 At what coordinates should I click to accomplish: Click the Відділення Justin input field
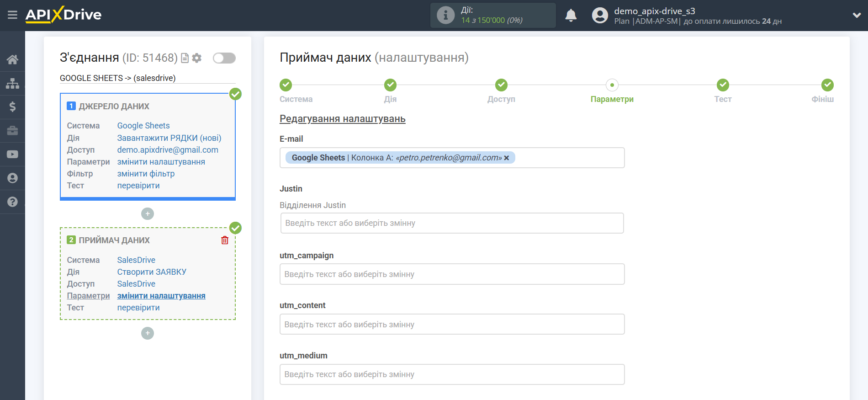[x=452, y=223]
